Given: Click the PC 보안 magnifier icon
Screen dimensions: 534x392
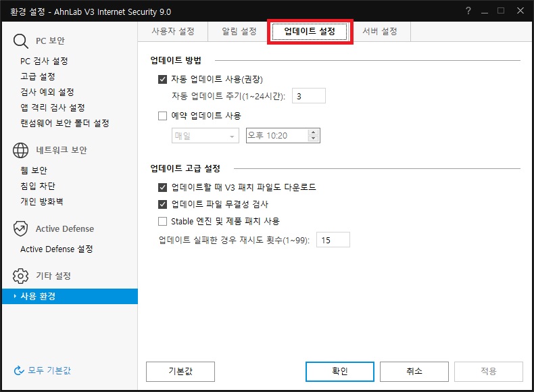Looking at the screenshot, I should [21, 41].
